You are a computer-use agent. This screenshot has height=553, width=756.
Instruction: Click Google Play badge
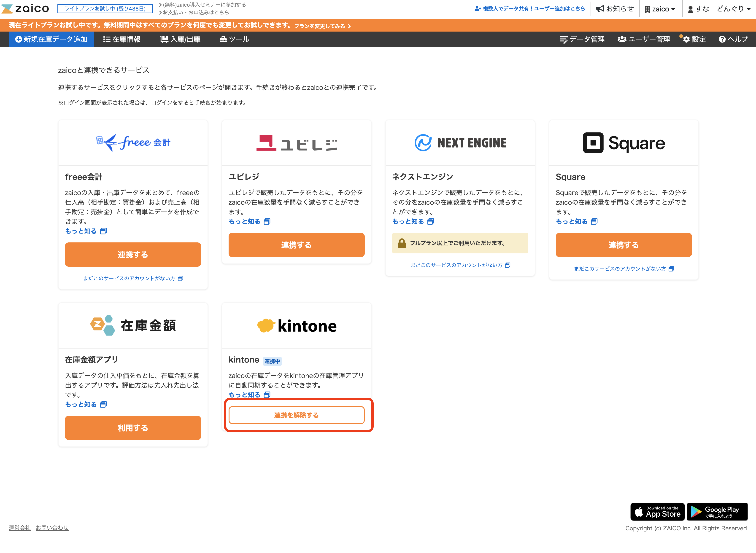(x=717, y=512)
